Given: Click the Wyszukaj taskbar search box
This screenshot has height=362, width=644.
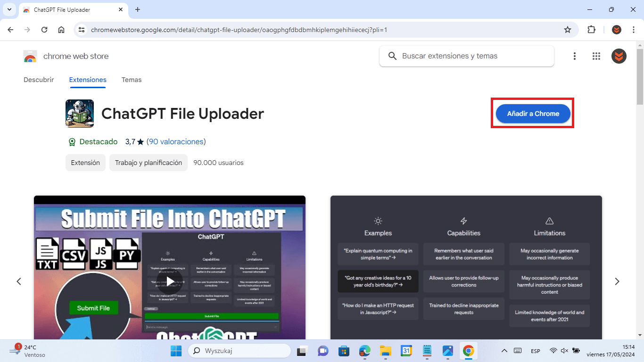Looking at the screenshot, I should tap(239, 351).
